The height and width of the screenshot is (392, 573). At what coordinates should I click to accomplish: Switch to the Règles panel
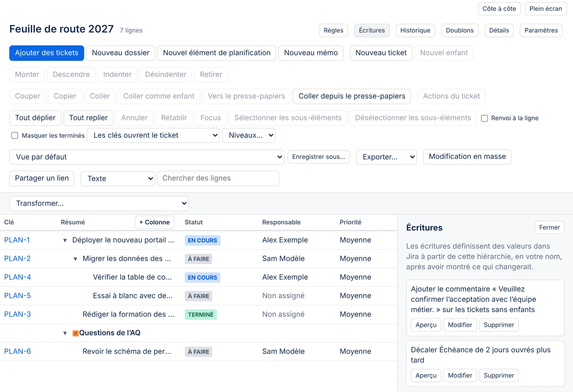333,30
